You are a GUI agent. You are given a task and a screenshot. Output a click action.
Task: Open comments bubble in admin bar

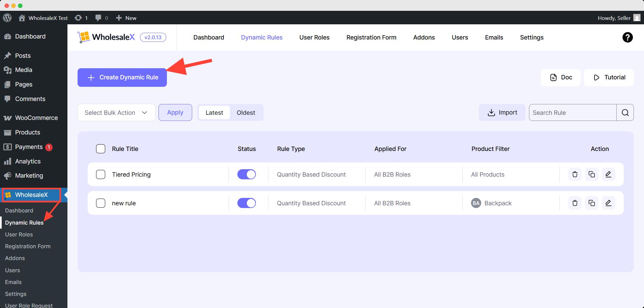pos(101,18)
